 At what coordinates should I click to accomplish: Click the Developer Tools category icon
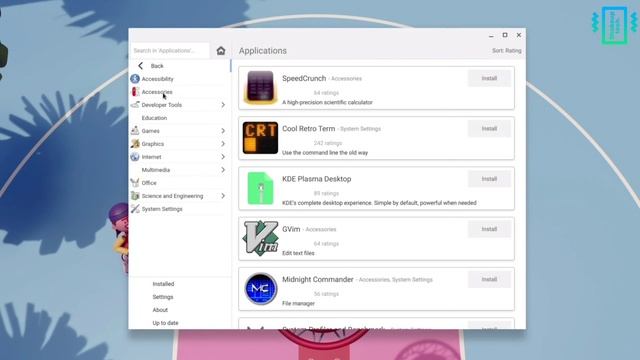pos(135,105)
